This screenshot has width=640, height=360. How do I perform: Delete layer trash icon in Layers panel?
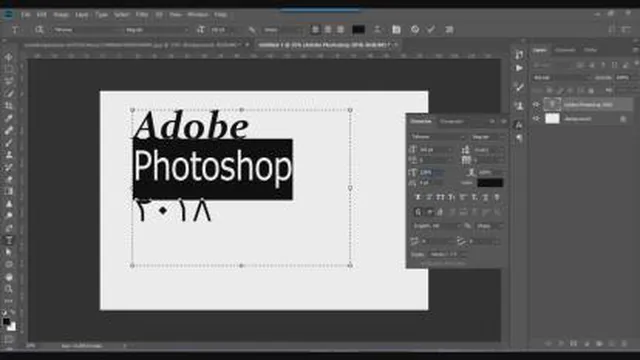point(624,344)
